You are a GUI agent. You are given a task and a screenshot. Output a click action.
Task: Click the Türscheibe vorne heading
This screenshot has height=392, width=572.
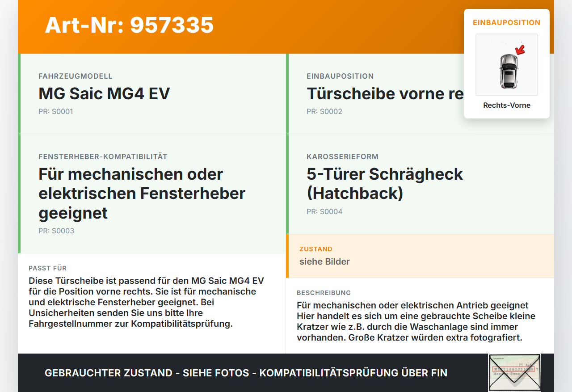(x=385, y=93)
